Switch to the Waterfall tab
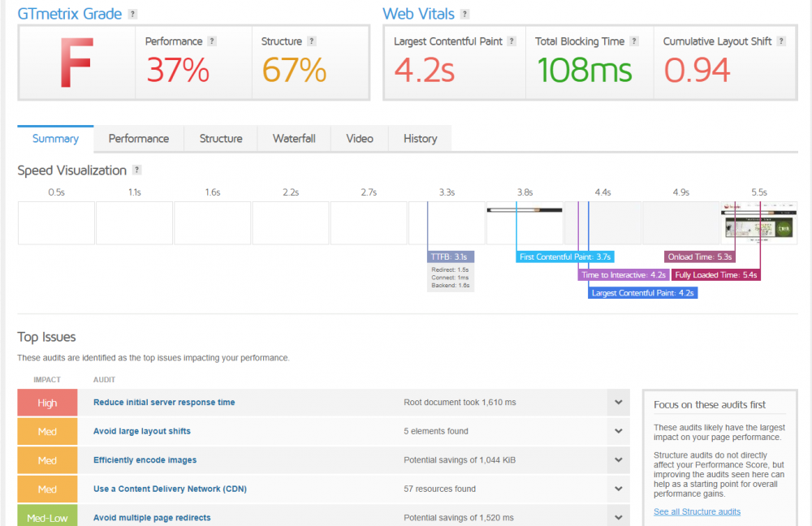 point(294,139)
